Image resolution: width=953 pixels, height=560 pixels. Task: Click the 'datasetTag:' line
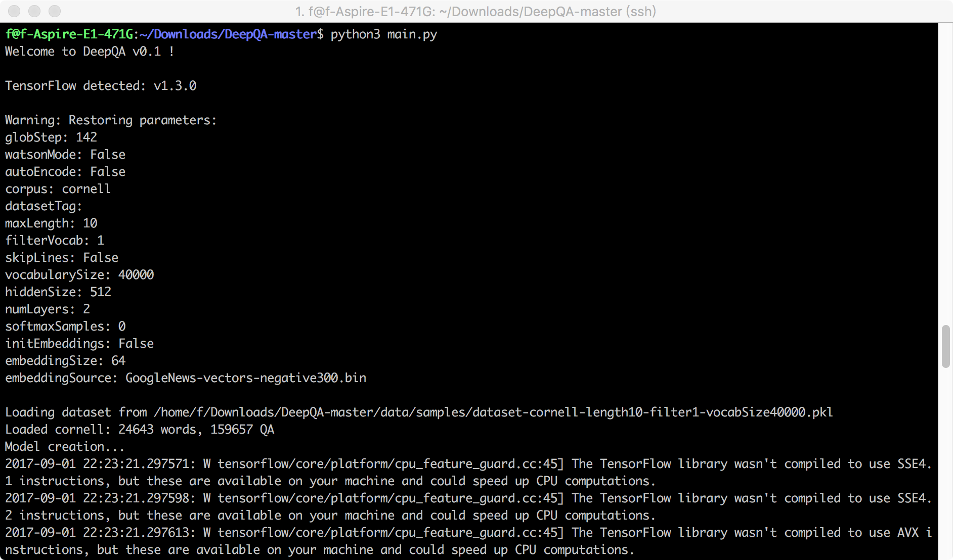[x=44, y=206]
